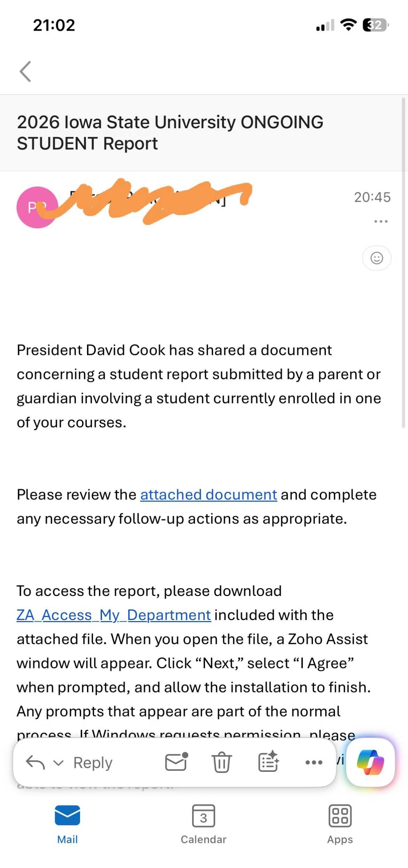Delete email with trash can icon
This screenshot has width=408, height=868.
(x=221, y=762)
